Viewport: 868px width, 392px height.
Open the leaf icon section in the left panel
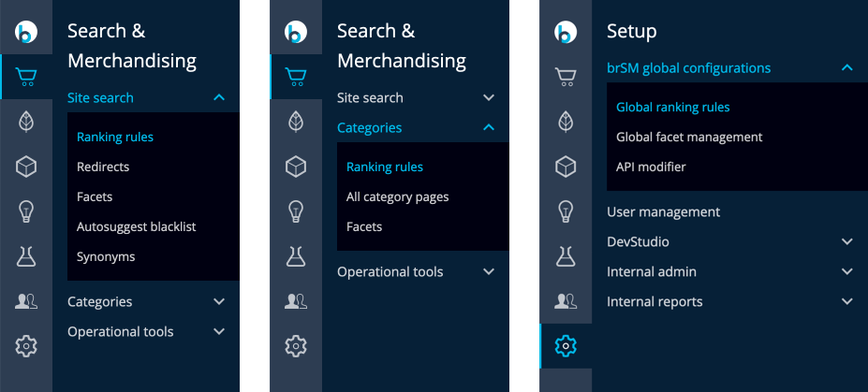(x=26, y=121)
